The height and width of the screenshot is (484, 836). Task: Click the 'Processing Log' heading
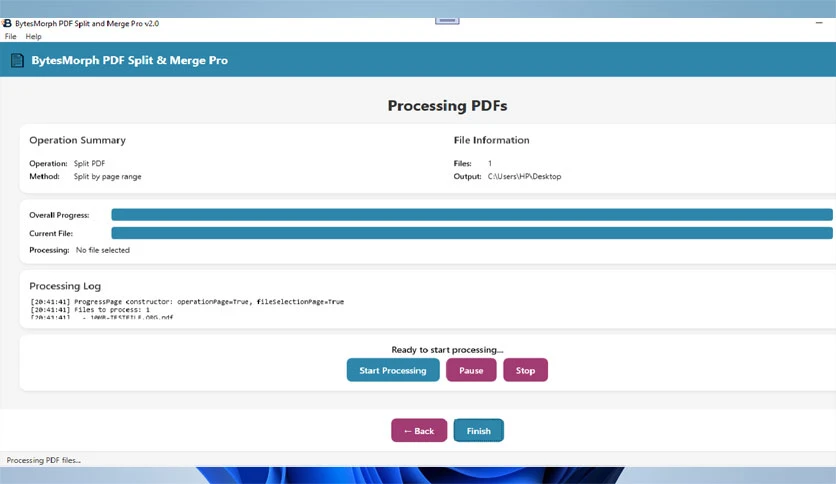(x=65, y=286)
